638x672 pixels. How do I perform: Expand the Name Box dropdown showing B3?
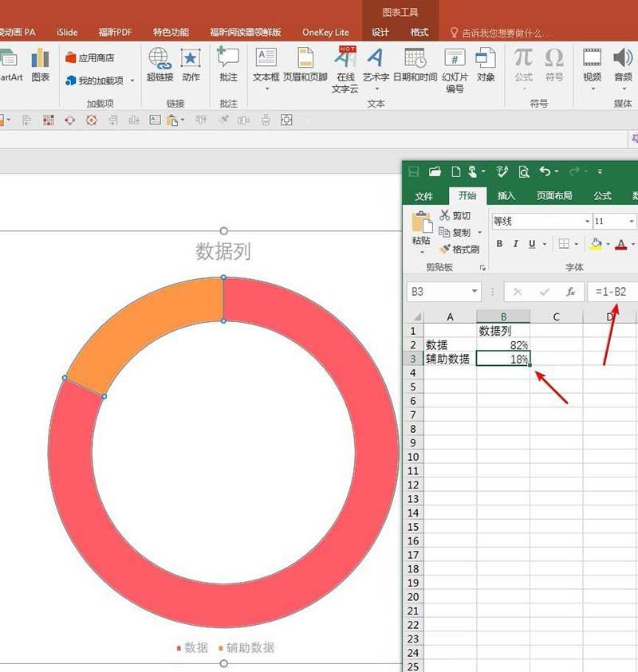coord(475,293)
